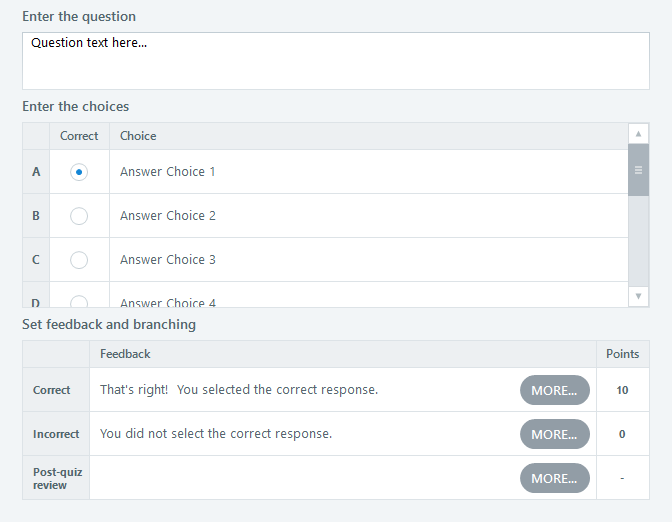
Task: Edit the Correct feedback text
Action: tap(300, 390)
